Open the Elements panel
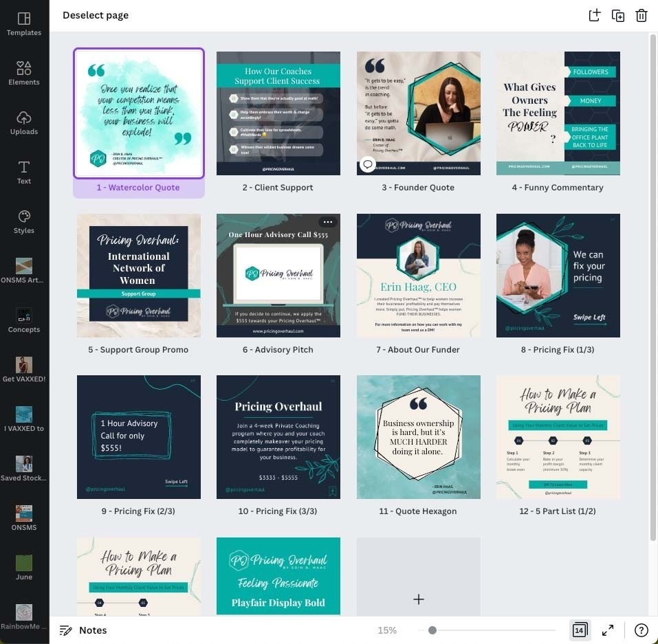The image size is (658, 644). coord(24,74)
